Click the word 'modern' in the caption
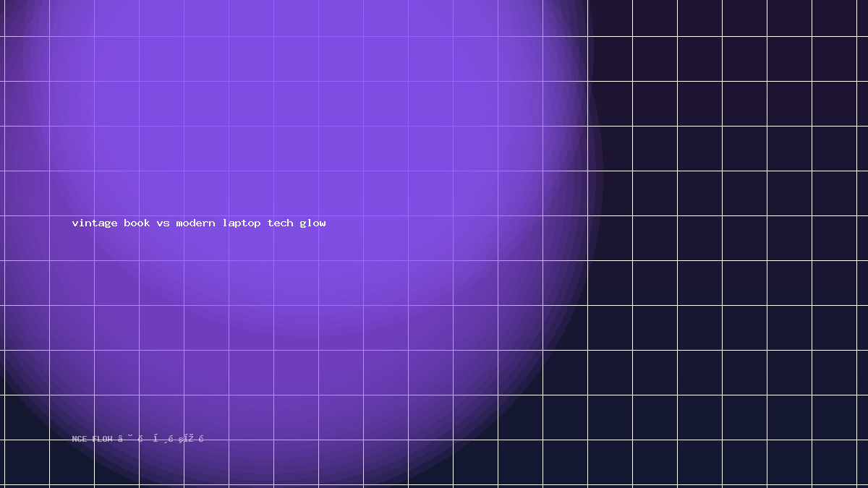Screen dimensions: 868x488 click(x=195, y=223)
